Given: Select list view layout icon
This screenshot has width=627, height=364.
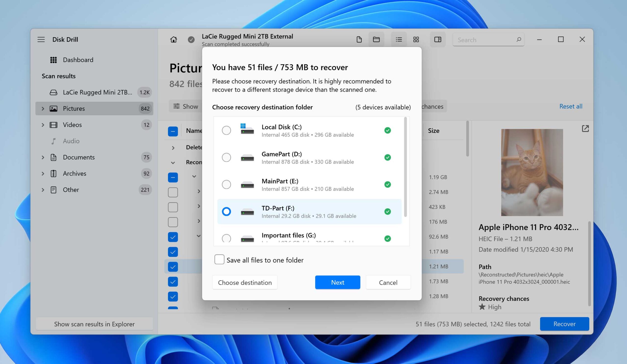Looking at the screenshot, I should pyautogui.click(x=399, y=39).
